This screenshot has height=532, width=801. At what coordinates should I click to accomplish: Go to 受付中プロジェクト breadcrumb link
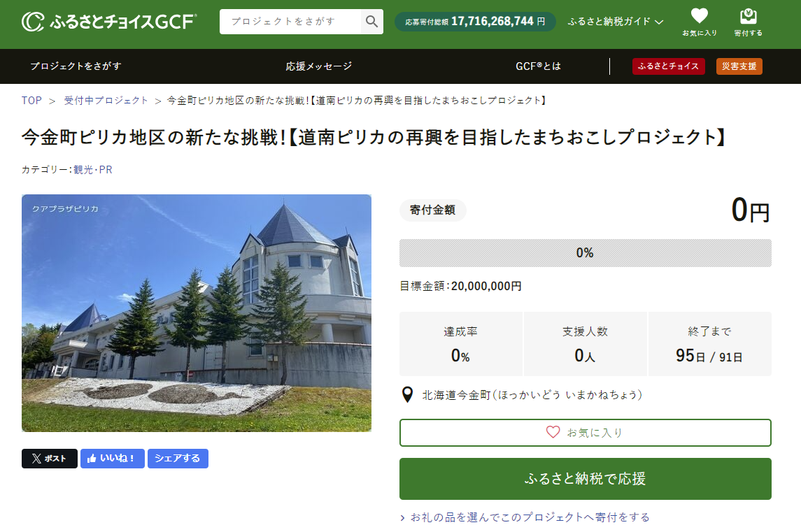tap(106, 101)
